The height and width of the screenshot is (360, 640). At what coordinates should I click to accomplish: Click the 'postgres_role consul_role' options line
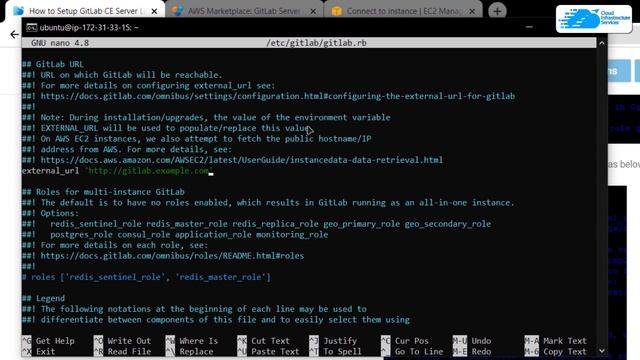[175, 235]
